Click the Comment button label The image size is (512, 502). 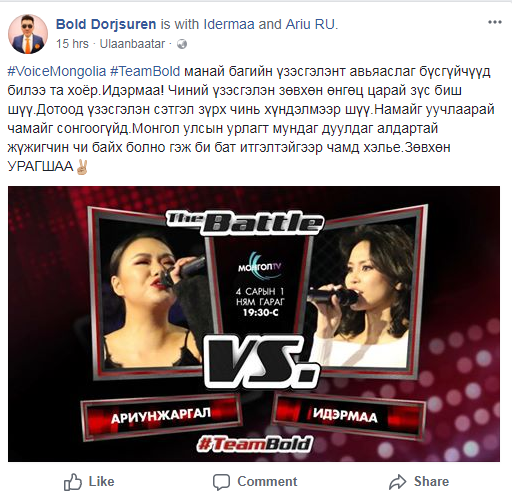(x=267, y=481)
